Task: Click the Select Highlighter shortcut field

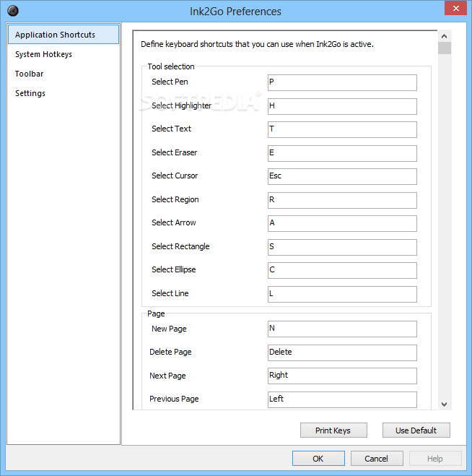Action: pyautogui.click(x=342, y=106)
